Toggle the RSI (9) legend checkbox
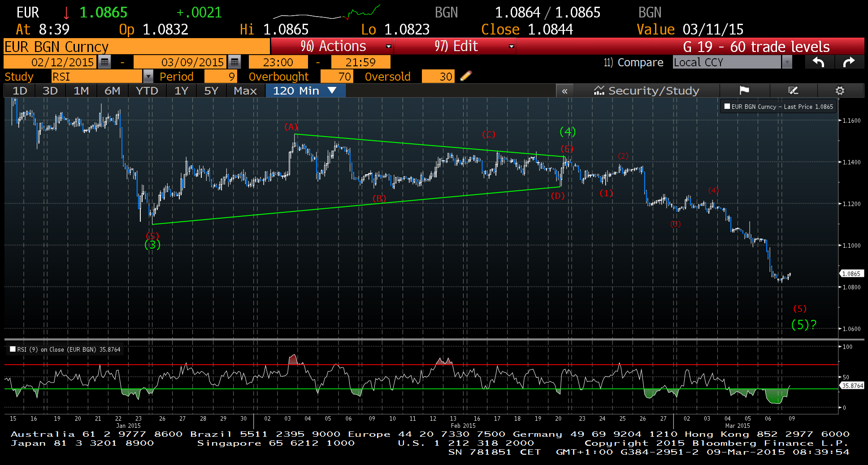This screenshot has width=868, height=465. click(13, 349)
